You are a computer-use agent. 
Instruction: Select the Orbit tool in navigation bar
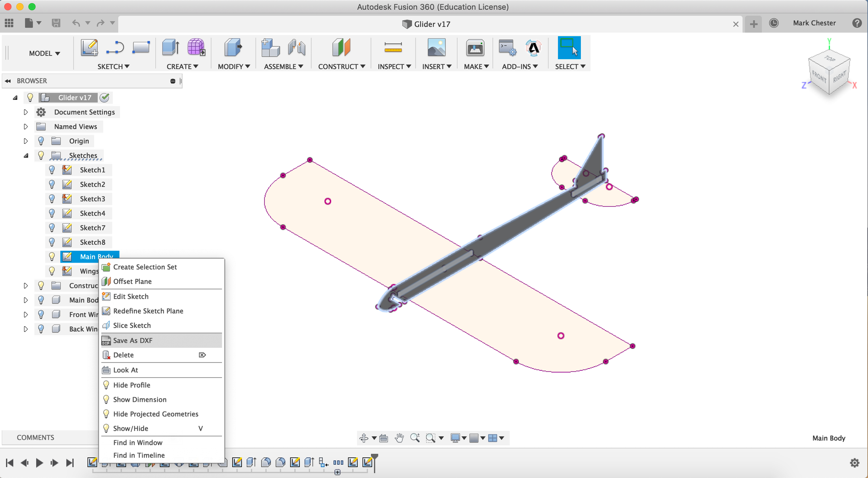(x=364, y=438)
